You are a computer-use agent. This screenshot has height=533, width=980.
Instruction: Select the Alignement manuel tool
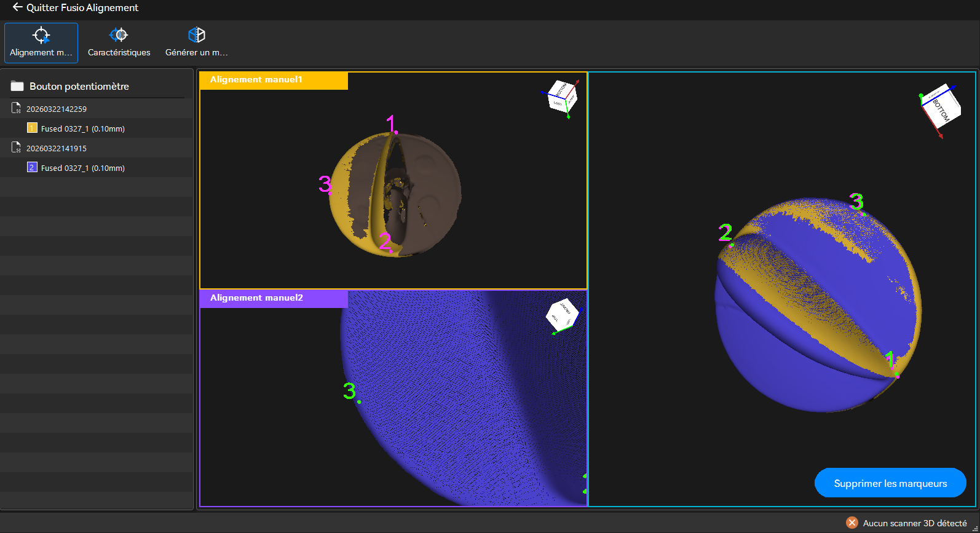pyautogui.click(x=41, y=42)
